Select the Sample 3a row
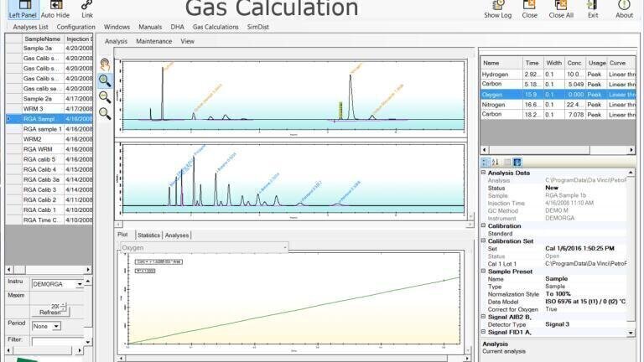Image resolution: width=644 pixels, height=362 pixels. 49,48
